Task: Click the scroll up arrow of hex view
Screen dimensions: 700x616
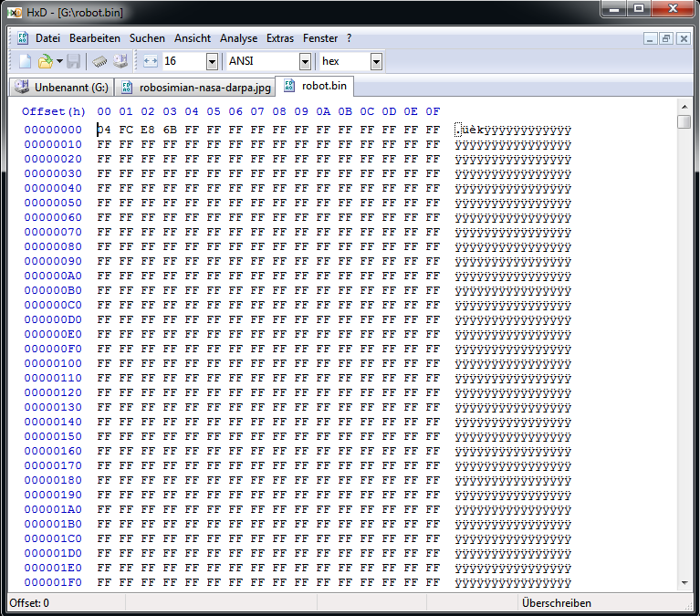Action: (x=684, y=107)
